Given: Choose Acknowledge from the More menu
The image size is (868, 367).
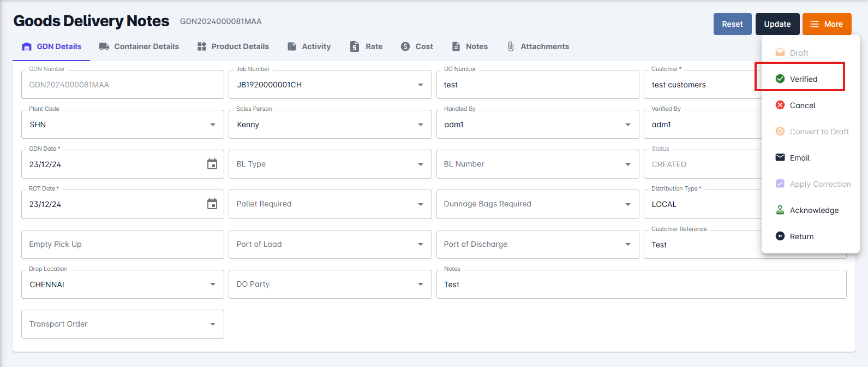Looking at the screenshot, I should (811, 210).
